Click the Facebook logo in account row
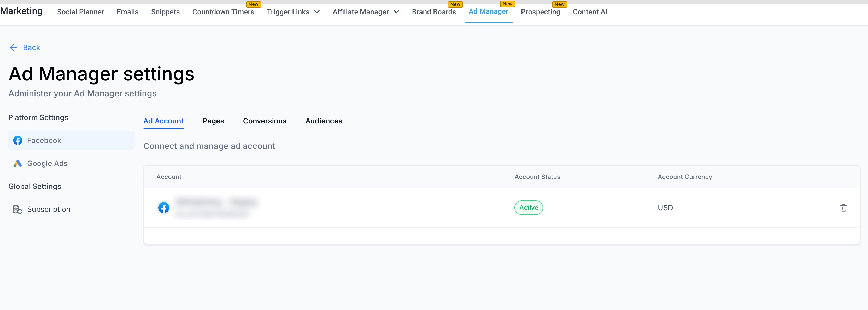Image resolution: width=868 pixels, height=310 pixels. click(164, 208)
